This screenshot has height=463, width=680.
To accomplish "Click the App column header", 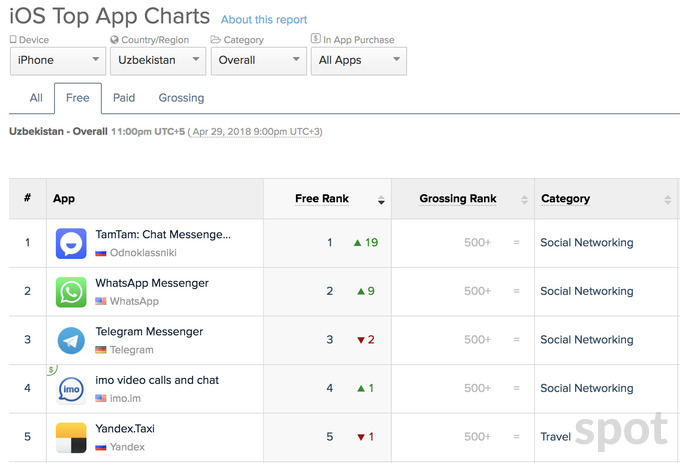I will click(64, 199).
